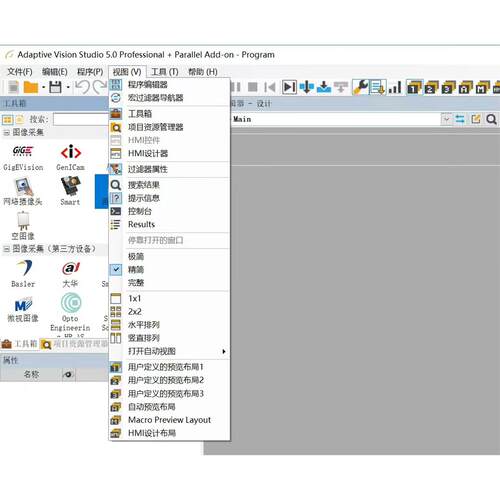
Task: Open the 程序(P) menu
Action: [90, 72]
